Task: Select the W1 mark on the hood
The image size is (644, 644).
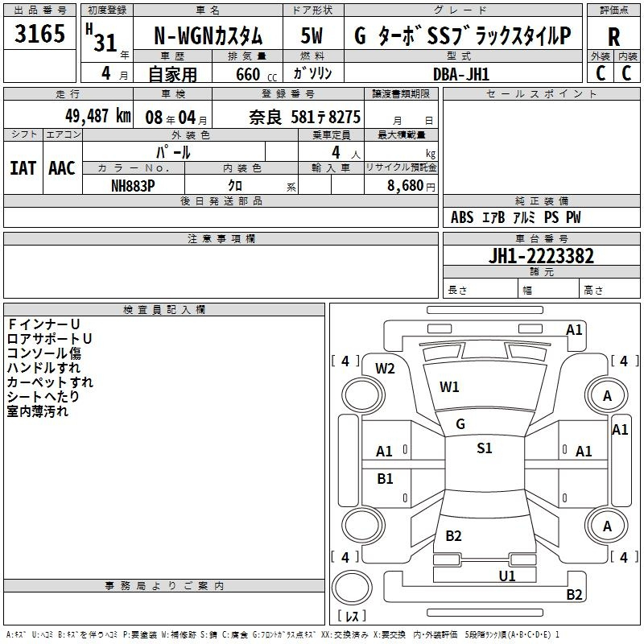Action: tap(449, 387)
